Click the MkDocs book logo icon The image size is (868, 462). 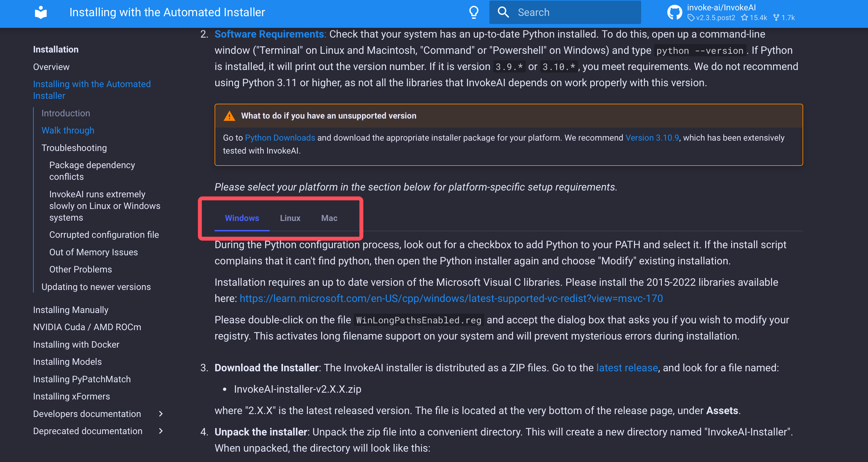point(41,12)
